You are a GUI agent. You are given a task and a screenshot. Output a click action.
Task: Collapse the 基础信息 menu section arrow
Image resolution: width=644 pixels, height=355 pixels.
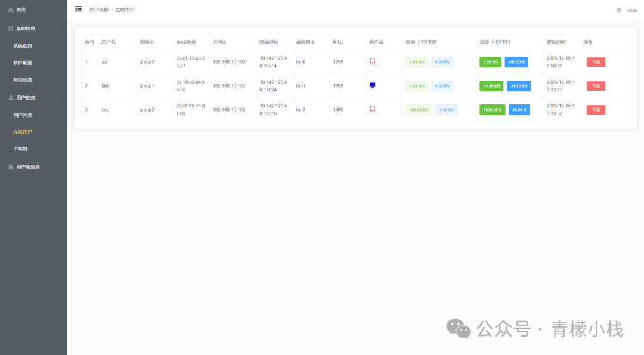pyautogui.click(x=58, y=29)
